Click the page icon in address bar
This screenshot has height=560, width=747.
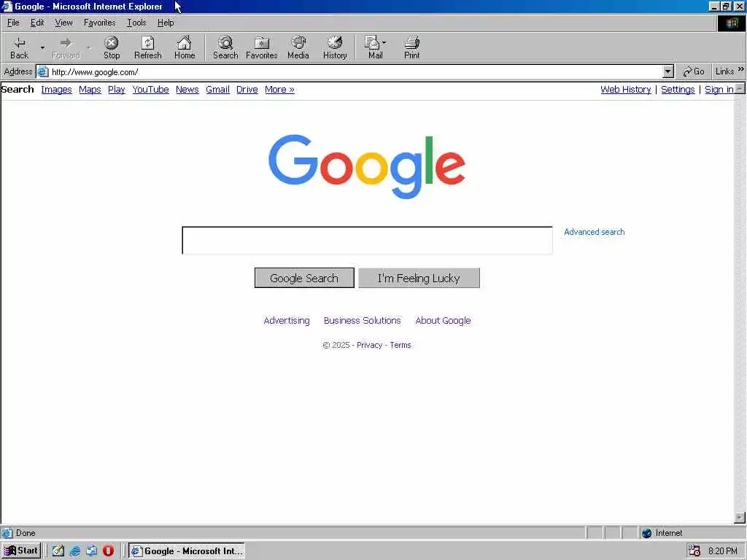pyautogui.click(x=43, y=72)
